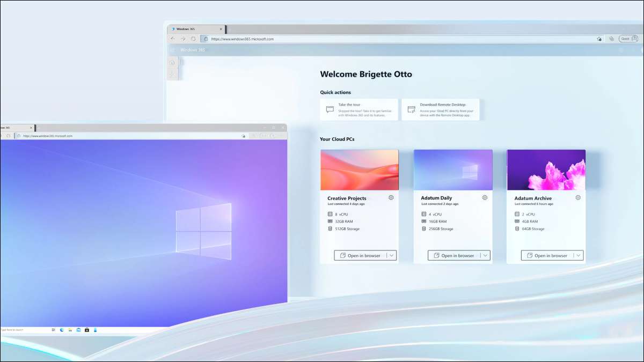Open Adatum Daily in browser

pos(454,256)
